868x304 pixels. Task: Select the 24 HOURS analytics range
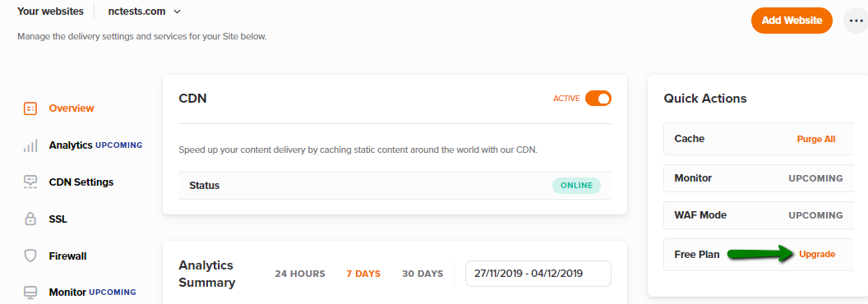[300, 274]
